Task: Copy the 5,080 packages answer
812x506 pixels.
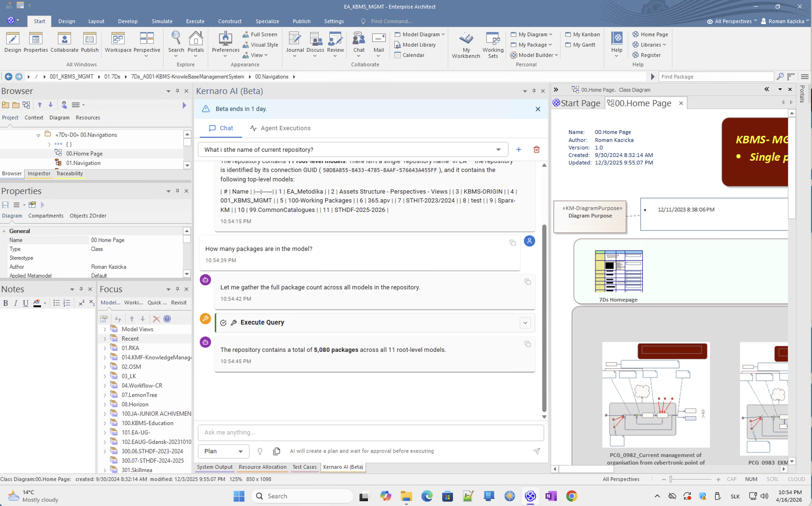Action: pos(527,344)
